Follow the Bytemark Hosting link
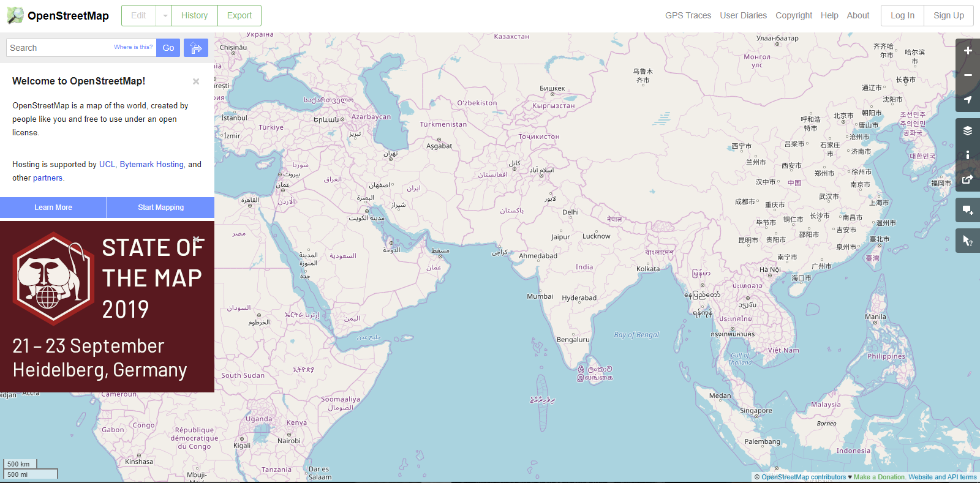Screen dimensions: 980x483 click(152, 164)
